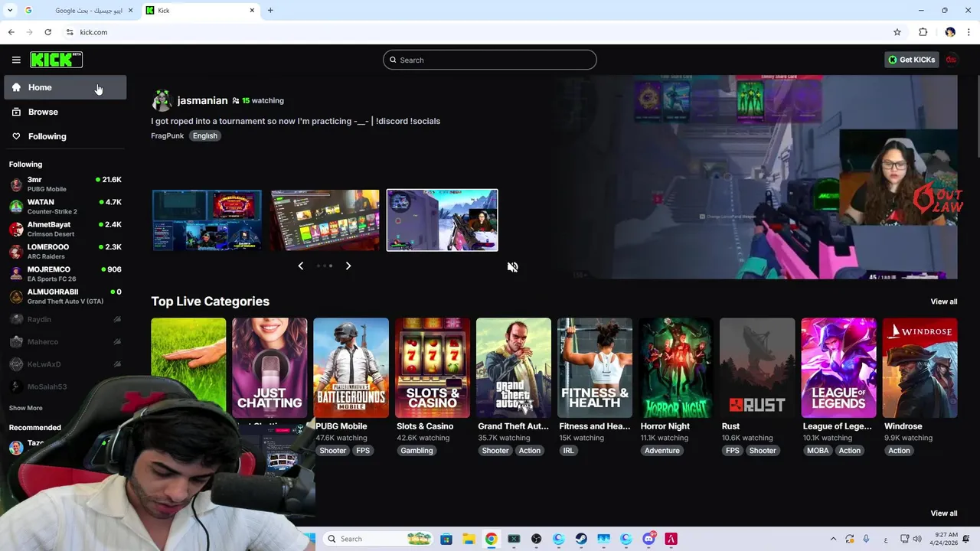Open File Explorer from taskbar
The image size is (980, 551).
click(x=469, y=539)
